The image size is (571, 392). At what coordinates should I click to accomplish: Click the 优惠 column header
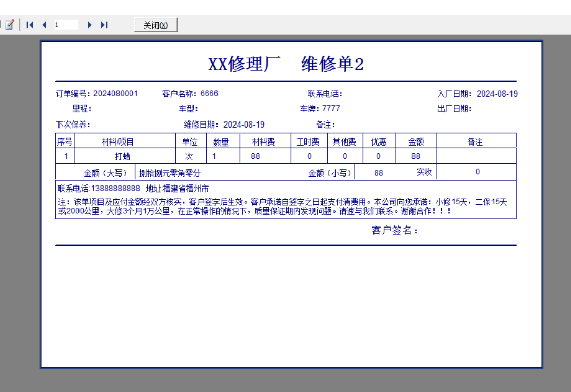[x=379, y=141]
